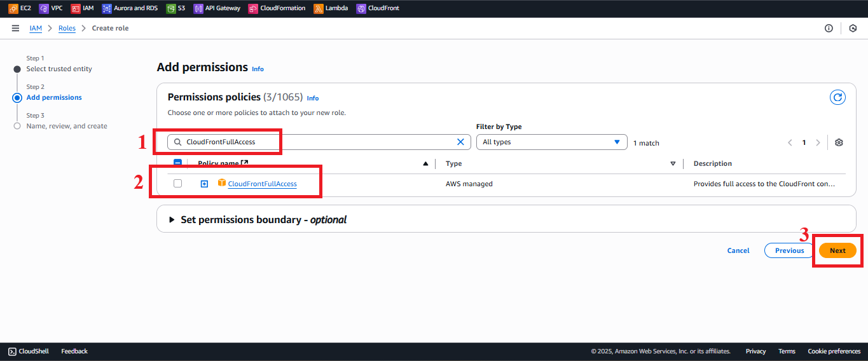868x361 pixels.
Task: Open the Aurora and RDS shortcut
Action: [x=130, y=8]
